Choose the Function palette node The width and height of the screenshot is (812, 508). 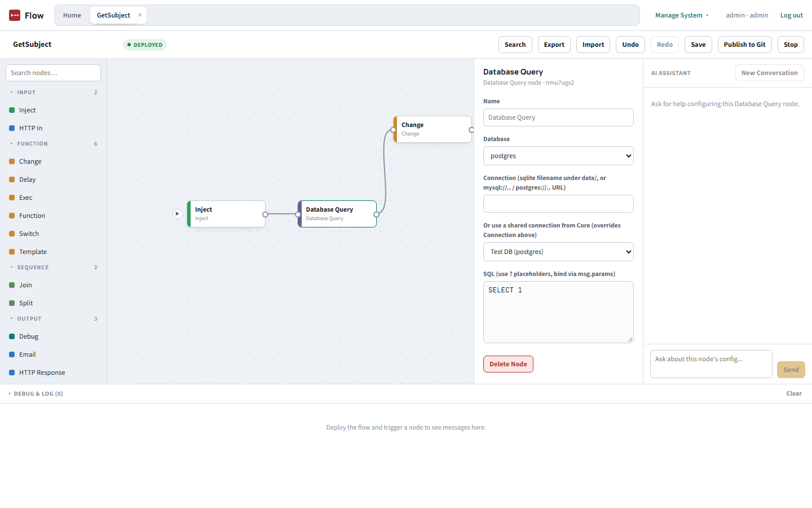[53, 216]
